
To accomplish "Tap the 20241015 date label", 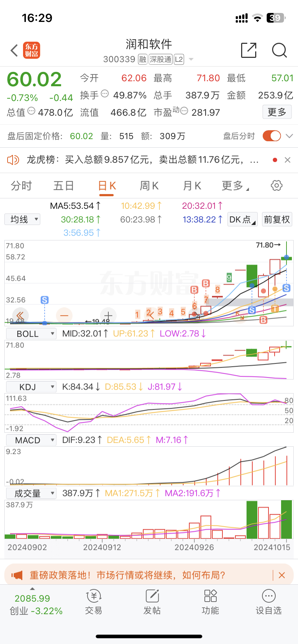I will (x=272, y=547).
